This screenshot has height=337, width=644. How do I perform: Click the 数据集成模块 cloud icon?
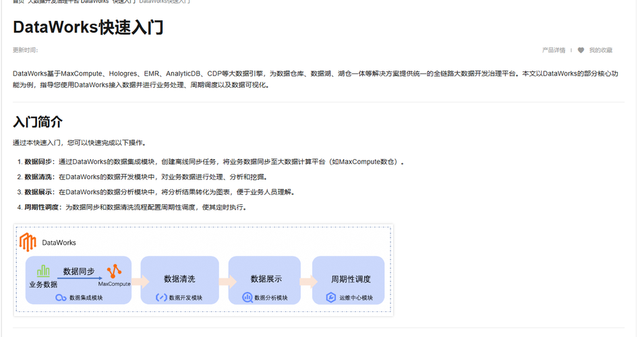[61, 298]
